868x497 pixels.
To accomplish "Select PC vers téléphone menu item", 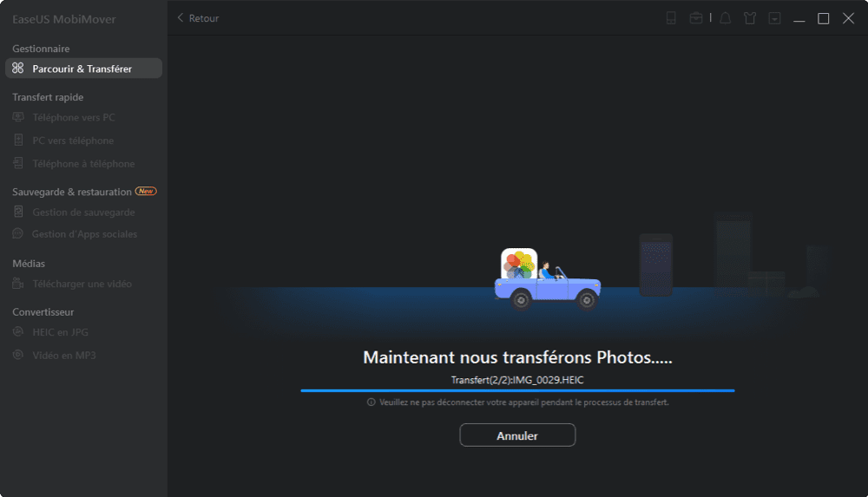I will 73,141.
